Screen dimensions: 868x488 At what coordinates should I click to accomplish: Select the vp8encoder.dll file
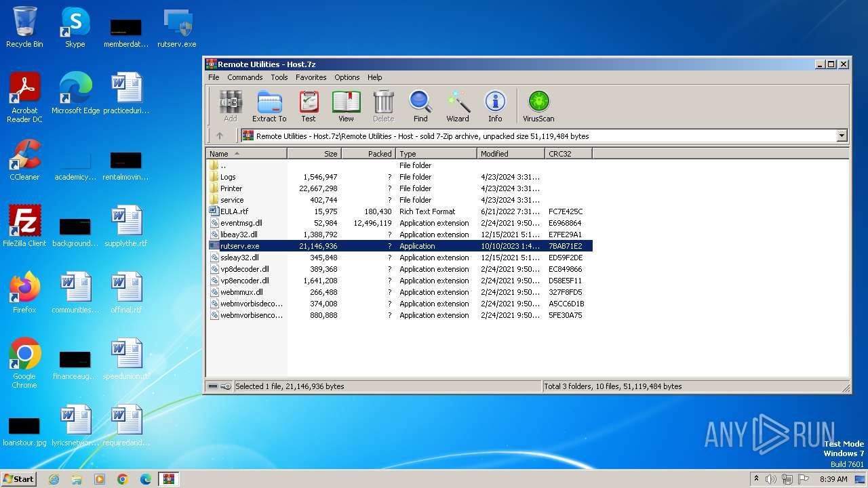pyautogui.click(x=399, y=281)
